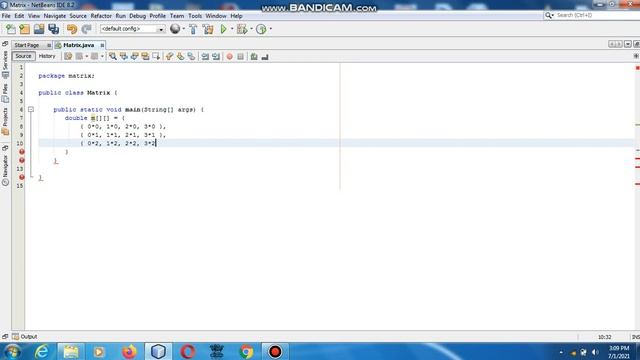Open the Files side panel tab
Image resolution: width=640 pixels, height=360 pixels.
click(5, 93)
